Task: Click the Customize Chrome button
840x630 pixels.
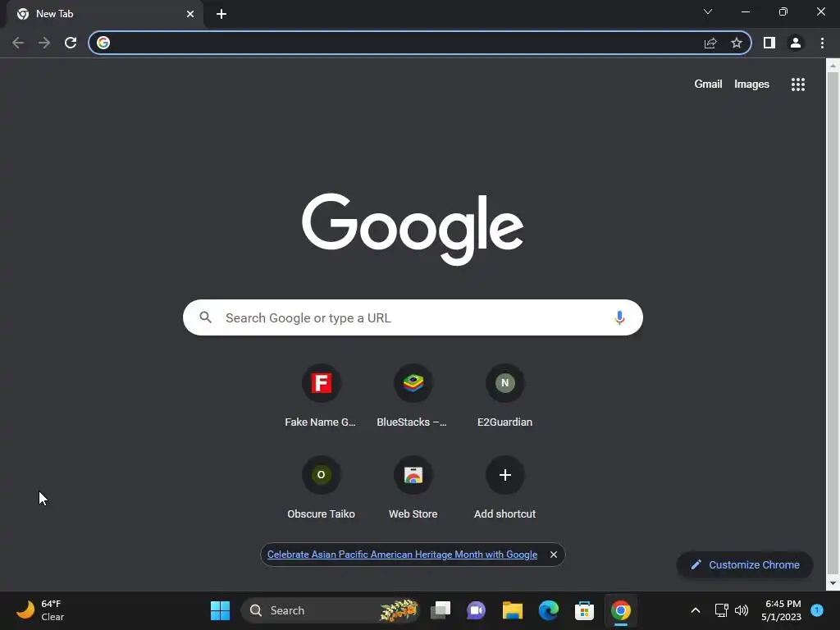Action: tap(745, 564)
